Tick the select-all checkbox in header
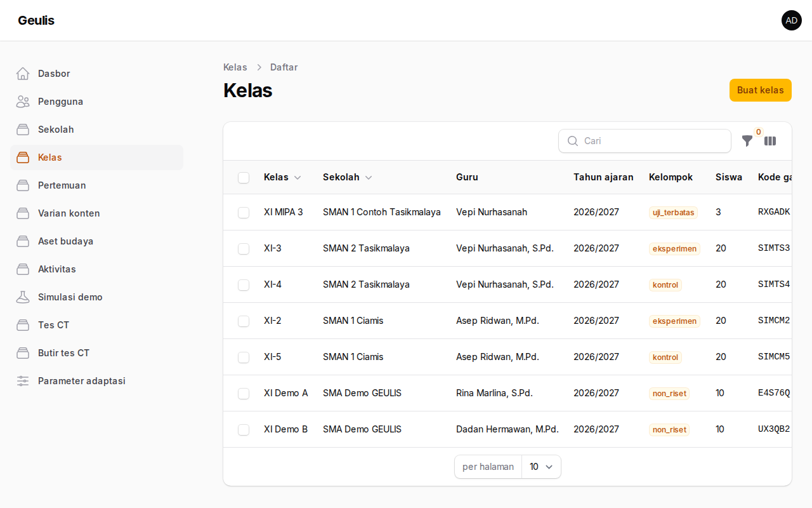This screenshot has height=508, width=812. [x=244, y=178]
